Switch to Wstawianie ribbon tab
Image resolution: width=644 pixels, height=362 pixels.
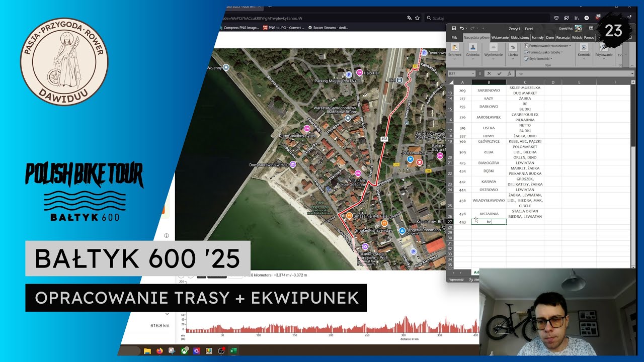click(x=500, y=38)
